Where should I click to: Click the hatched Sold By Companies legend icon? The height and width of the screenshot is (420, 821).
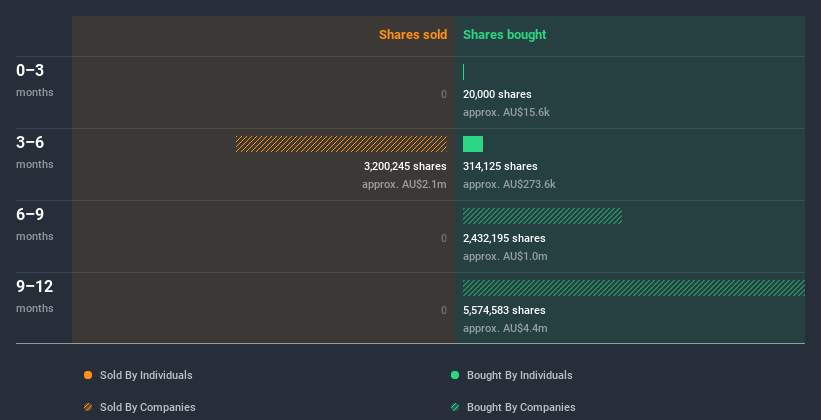88,407
